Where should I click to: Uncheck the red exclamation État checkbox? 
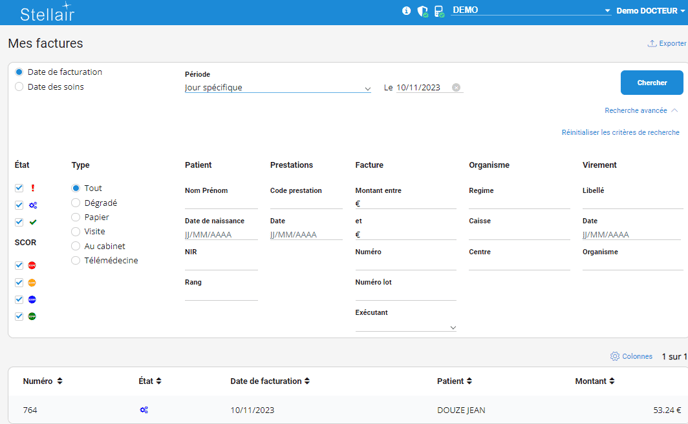pos(20,188)
